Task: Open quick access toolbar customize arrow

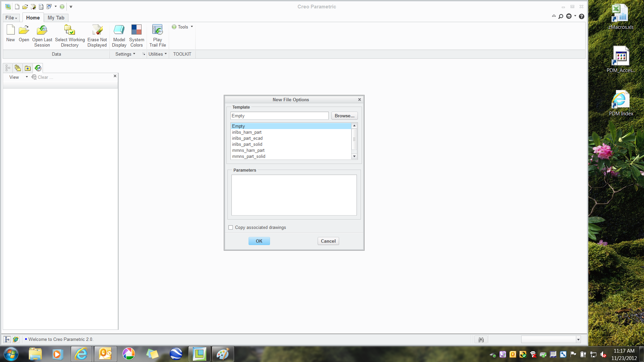Action: 71,7
